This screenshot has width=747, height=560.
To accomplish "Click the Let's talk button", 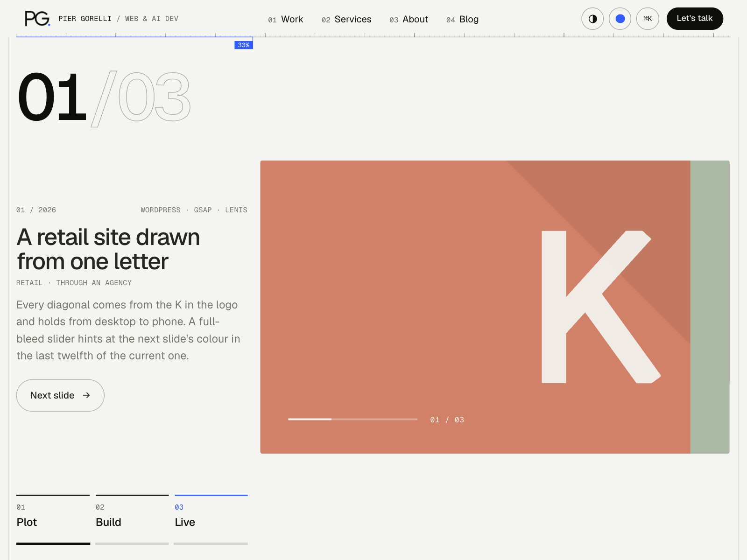I will 695,19.
